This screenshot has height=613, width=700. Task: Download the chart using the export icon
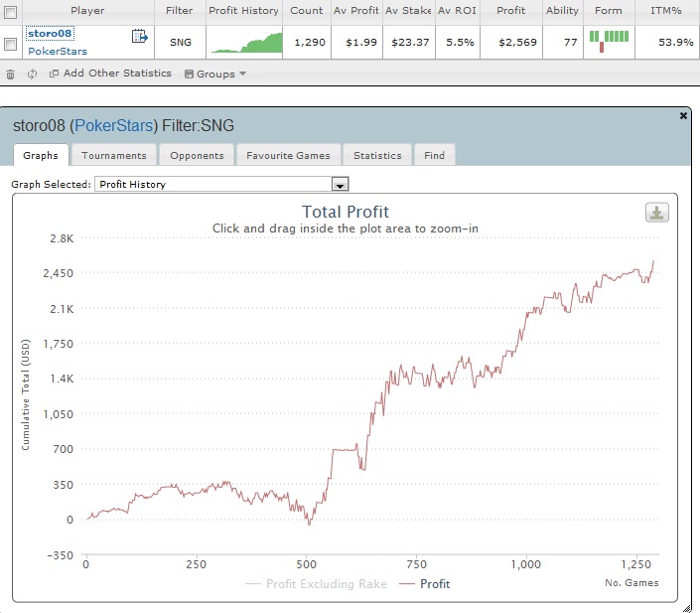[656, 213]
